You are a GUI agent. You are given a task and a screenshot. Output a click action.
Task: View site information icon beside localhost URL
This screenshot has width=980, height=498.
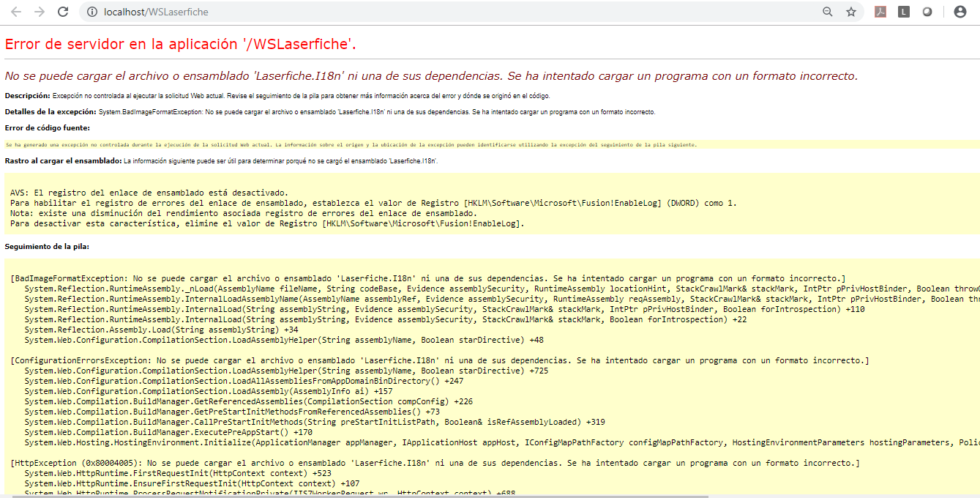pos(91,12)
